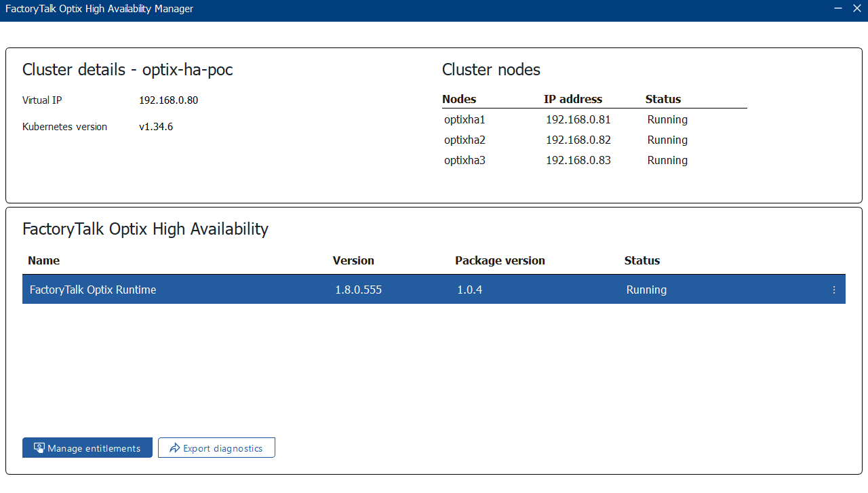Close the High Availability Manager window
Image resolution: width=868 pixels, height=493 pixels.
(x=856, y=9)
